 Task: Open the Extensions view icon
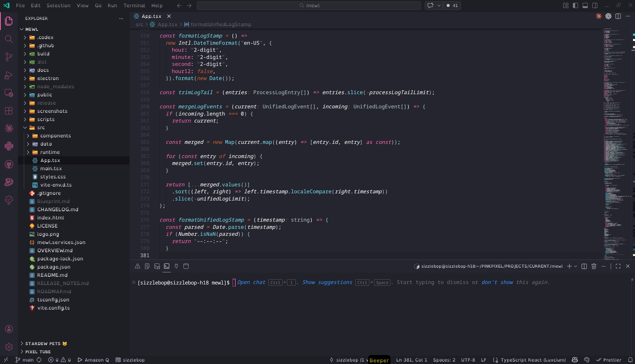[x=9, y=111]
